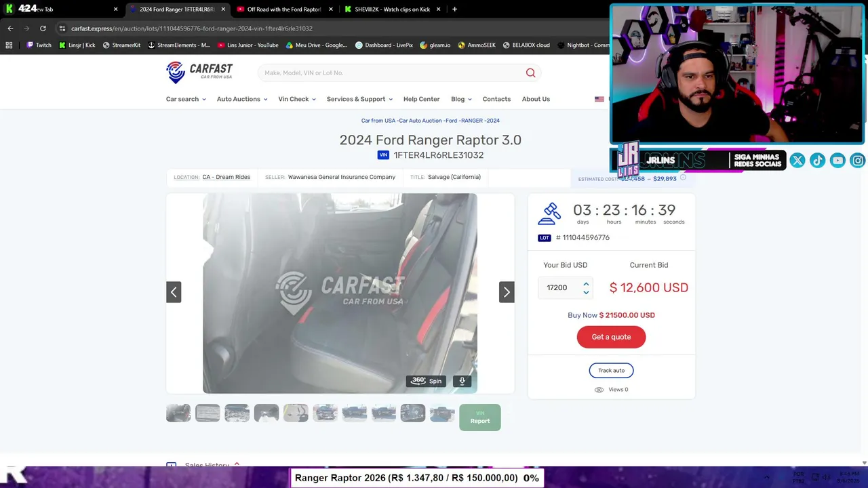Open the Help Center page
The image size is (868, 488).
(x=422, y=99)
